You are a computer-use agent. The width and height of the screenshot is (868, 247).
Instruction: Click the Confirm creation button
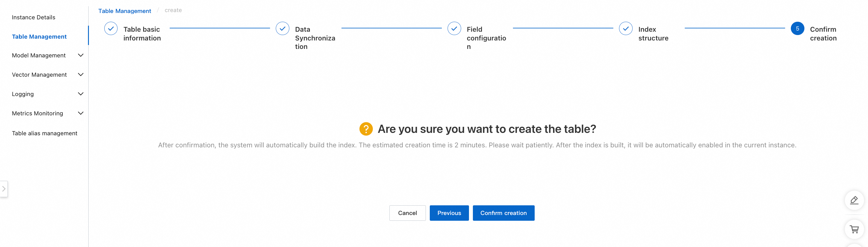[503, 213]
